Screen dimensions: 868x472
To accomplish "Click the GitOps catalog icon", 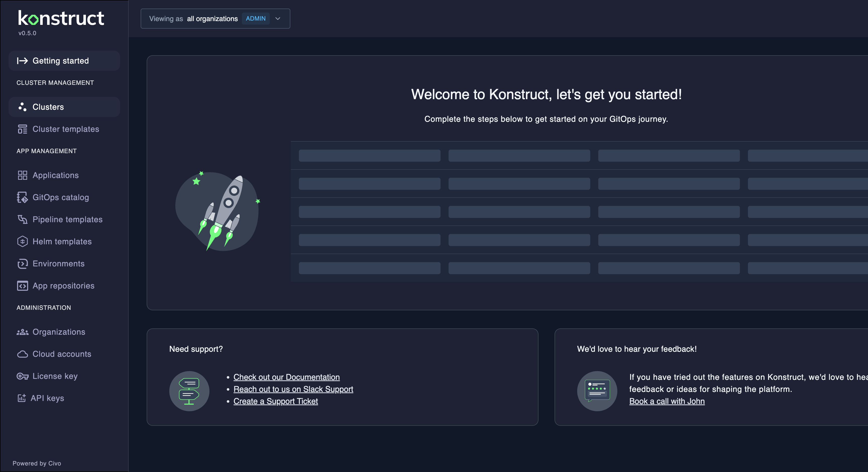I will [22, 197].
